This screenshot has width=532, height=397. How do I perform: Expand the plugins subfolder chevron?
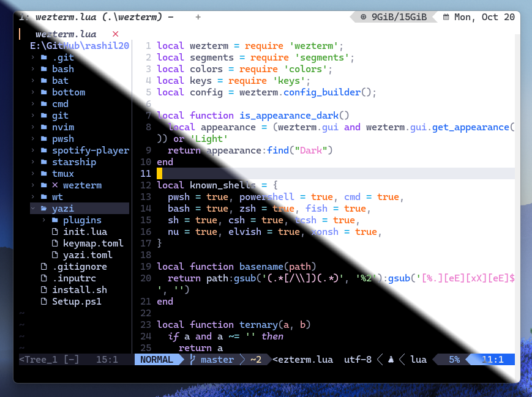43,220
